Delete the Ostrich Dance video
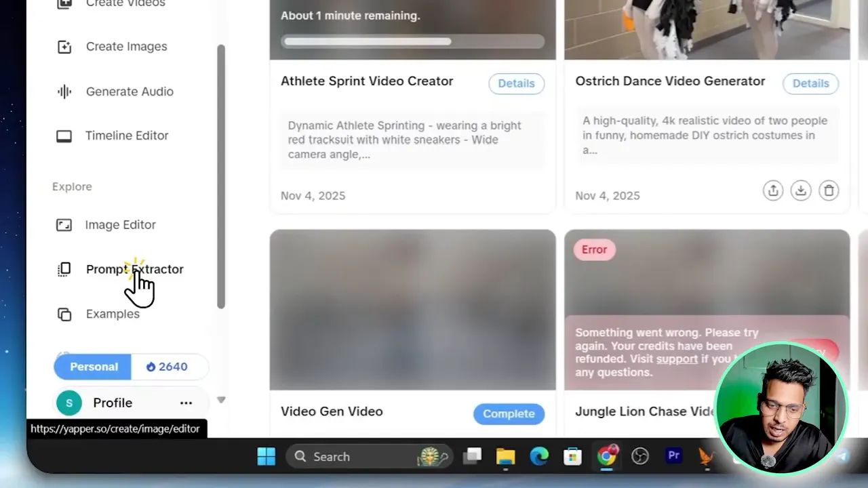Screen dimensions: 868x488 (829, 190)
